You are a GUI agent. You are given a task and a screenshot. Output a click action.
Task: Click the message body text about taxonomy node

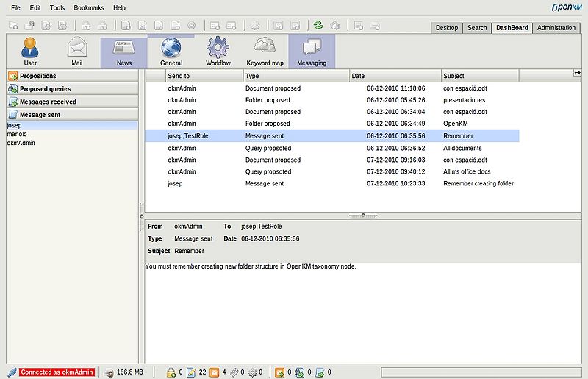251,266
